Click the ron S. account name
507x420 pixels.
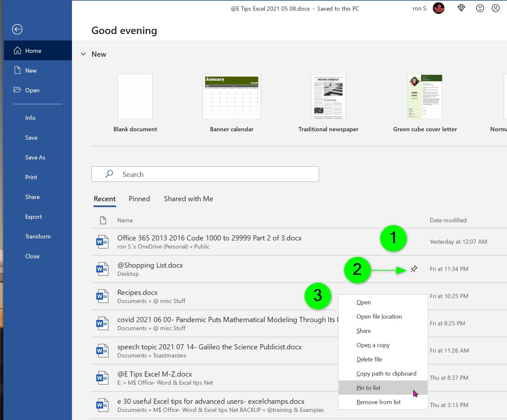420,9
